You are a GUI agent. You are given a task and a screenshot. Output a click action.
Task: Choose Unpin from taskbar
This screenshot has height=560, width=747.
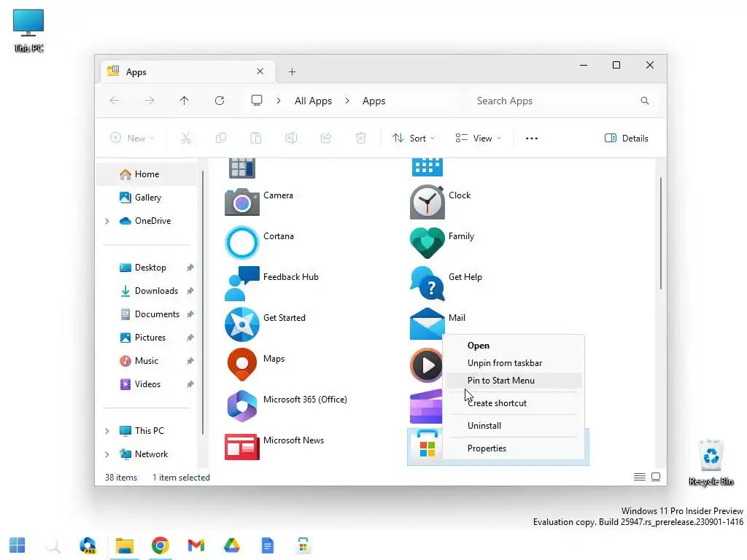pos(514,363)
